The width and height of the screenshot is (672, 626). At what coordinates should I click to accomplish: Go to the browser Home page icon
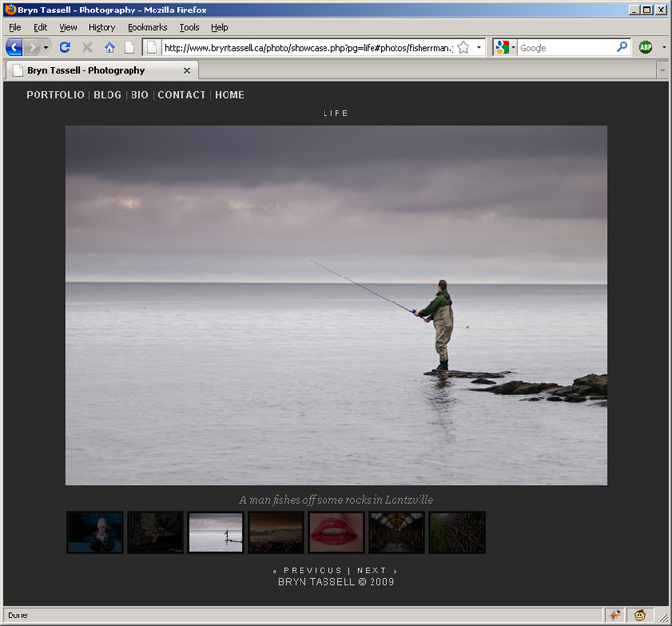tap(109, 47)
